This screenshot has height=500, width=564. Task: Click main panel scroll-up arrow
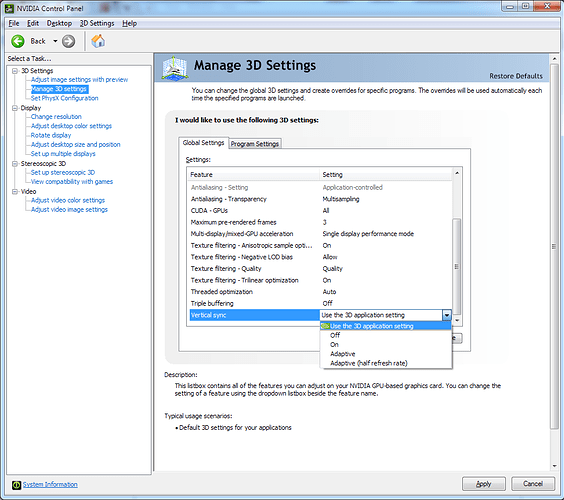pos(554,59)
